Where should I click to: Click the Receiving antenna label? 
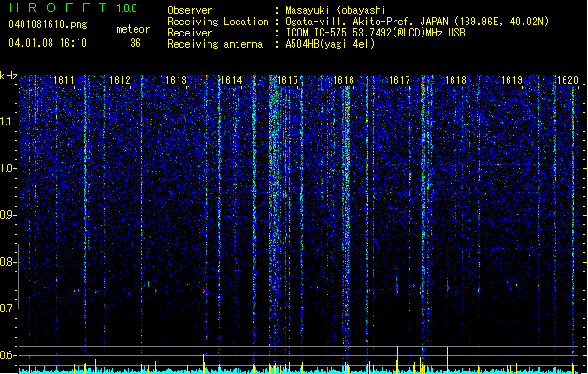[215, 44]
